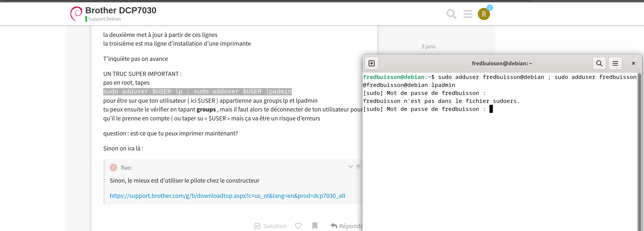
Task: Click text 'UN TRUC SUPER IMPORTANT :'
Action: [143, 74]
